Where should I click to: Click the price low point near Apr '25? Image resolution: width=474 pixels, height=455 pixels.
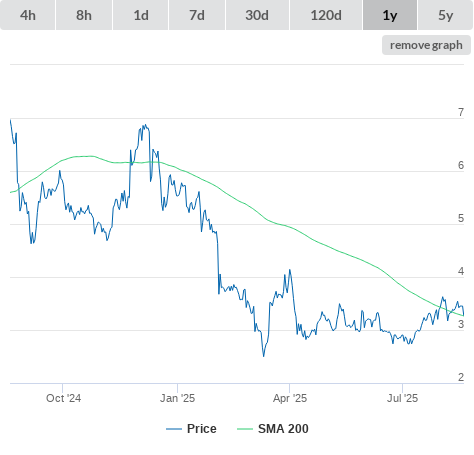click(x=264, y=356)
